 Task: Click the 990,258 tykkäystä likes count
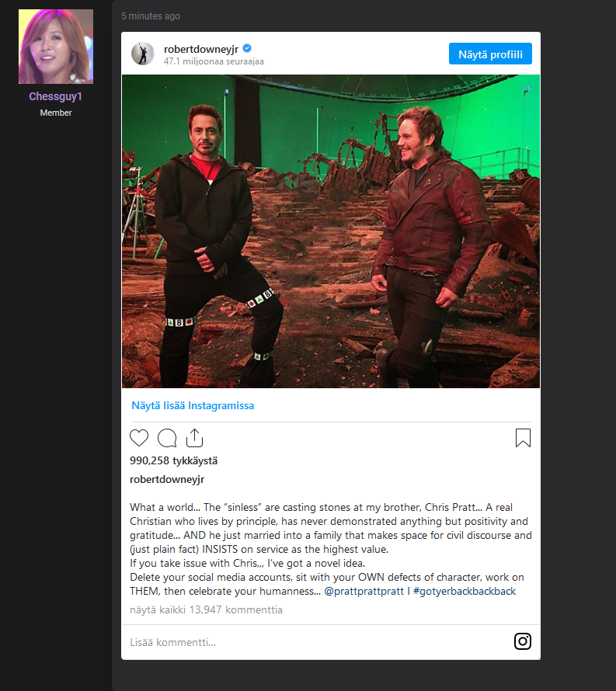point(174,460)
